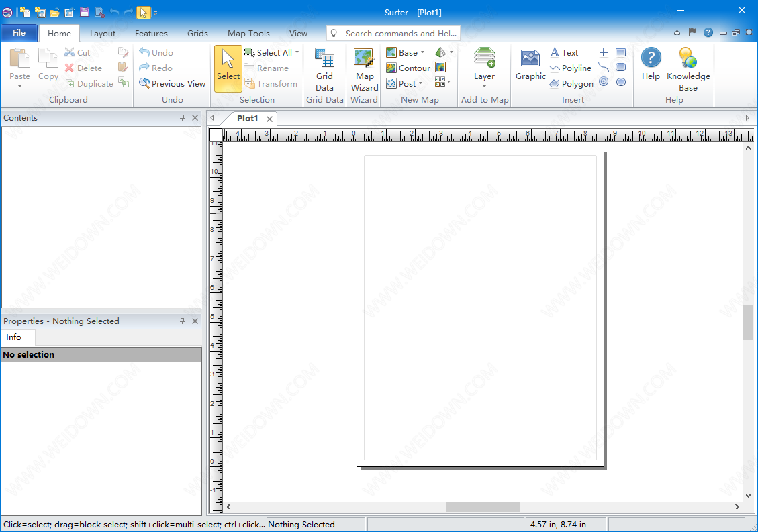Click the Save icon in quick access toolbar
The height and width of the screenshot is (532, 758).
click(x=85, y=12)
